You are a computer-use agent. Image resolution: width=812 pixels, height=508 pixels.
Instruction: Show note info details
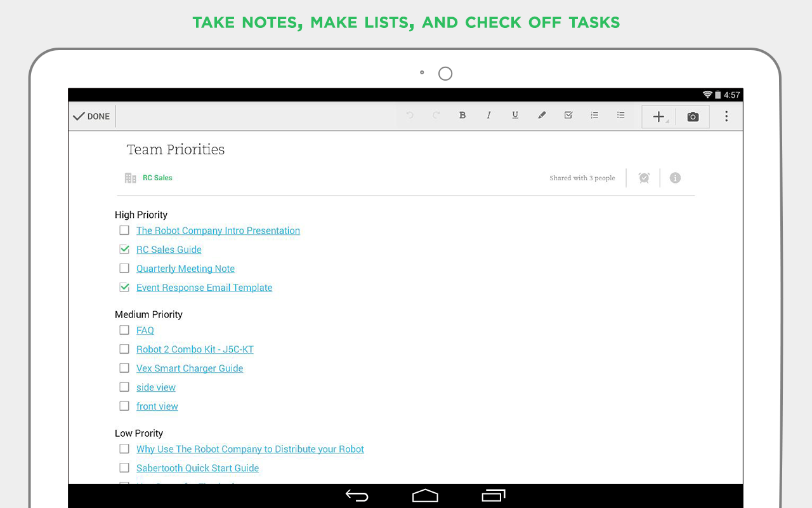(675, 178)
